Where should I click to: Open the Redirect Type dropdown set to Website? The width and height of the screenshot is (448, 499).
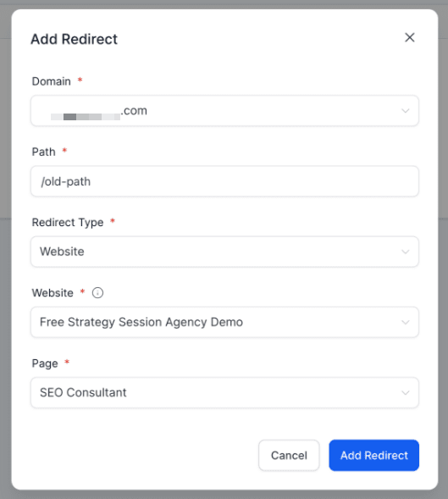[x=224, y=252]
